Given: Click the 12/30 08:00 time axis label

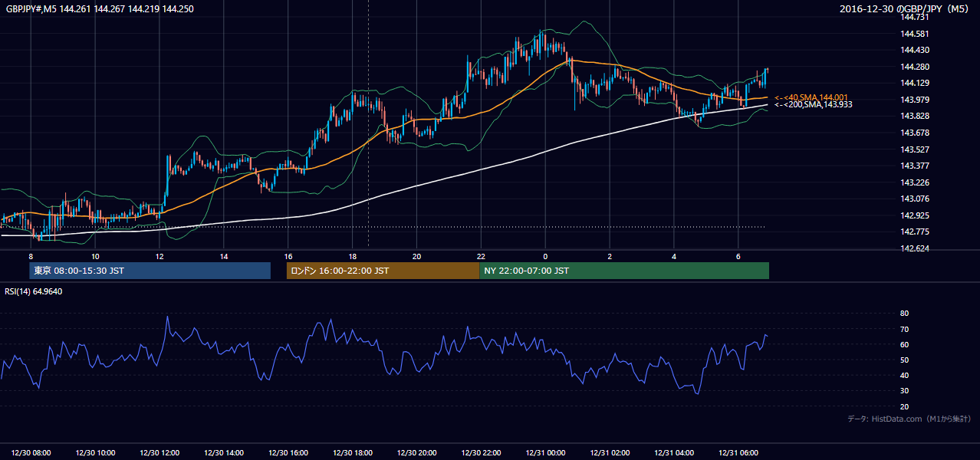Looking at the screenshot, I should tap(31, 453).
